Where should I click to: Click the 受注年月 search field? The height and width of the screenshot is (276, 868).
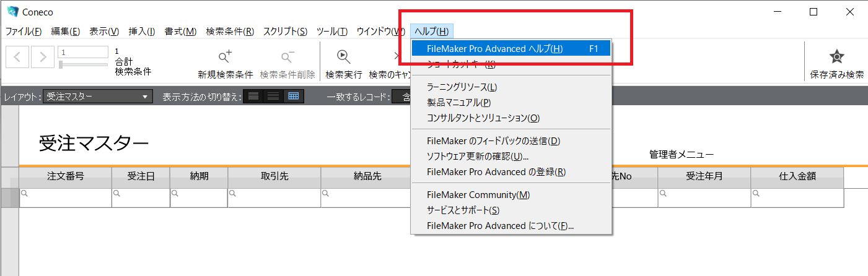tap(704, 198)
